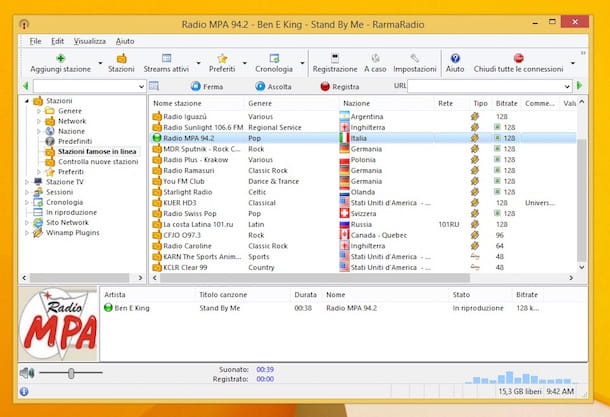Open the dropdown arrow next to Cronologia
This screenshot has width=610, height=417.
[302, 63]
